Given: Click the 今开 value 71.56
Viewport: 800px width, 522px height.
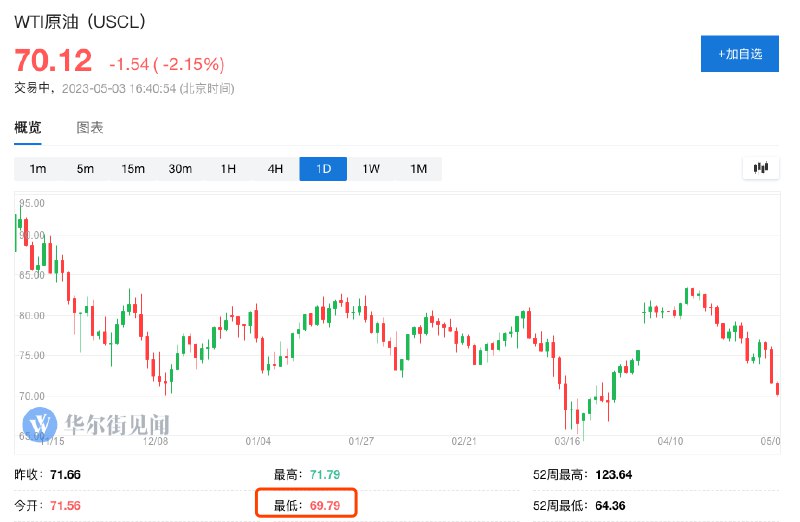Looking at the screenshot, I should pos(65,506).
